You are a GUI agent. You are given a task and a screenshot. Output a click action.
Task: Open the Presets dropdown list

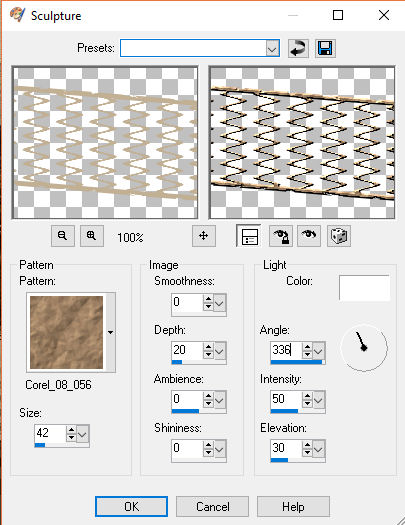pyautogui.click(x=272, y=49)
